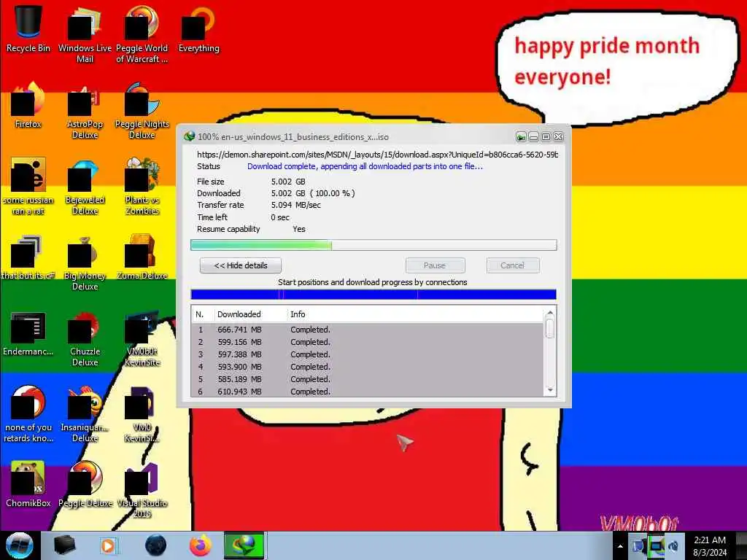The image size is (747, 560).
Task: Select connection row with 585.189 MB
Action: pos(368,379)
